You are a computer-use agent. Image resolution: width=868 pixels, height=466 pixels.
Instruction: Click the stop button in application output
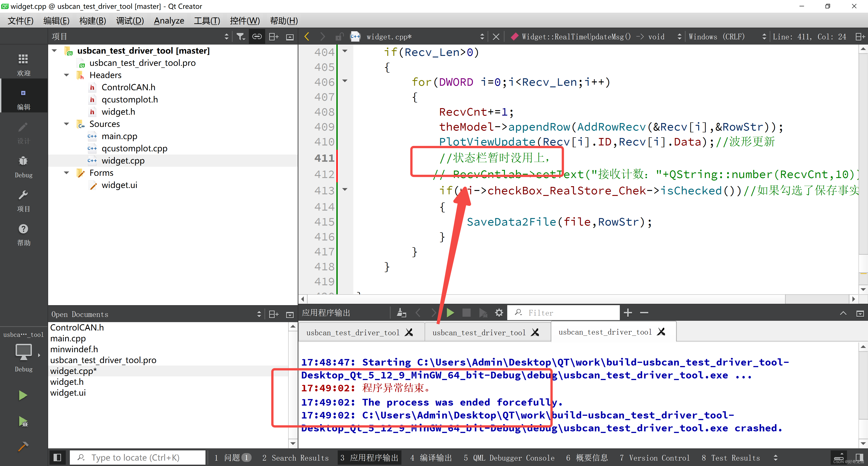click(x=466, y=313)
